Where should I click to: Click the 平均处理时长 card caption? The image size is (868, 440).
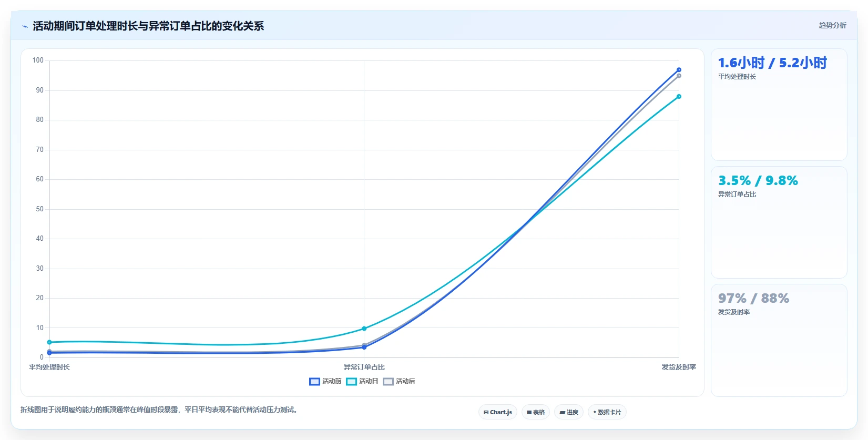pos(737,77)
